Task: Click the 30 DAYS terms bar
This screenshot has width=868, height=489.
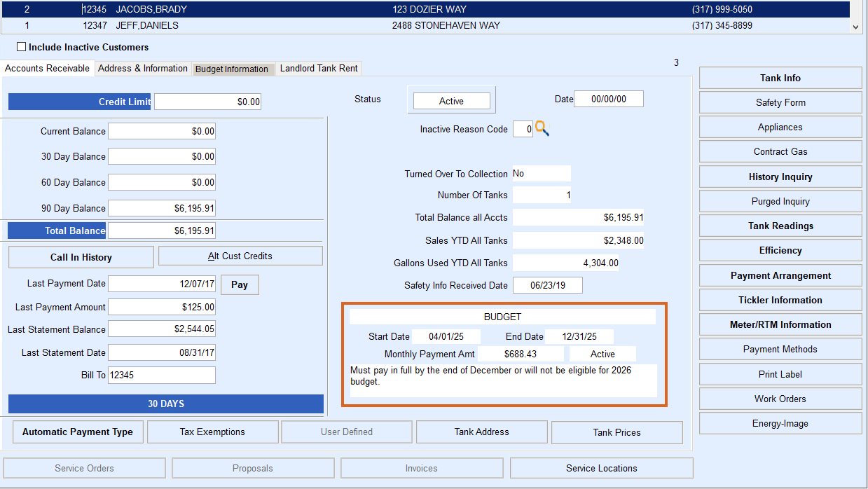Action: pos(166,404)
